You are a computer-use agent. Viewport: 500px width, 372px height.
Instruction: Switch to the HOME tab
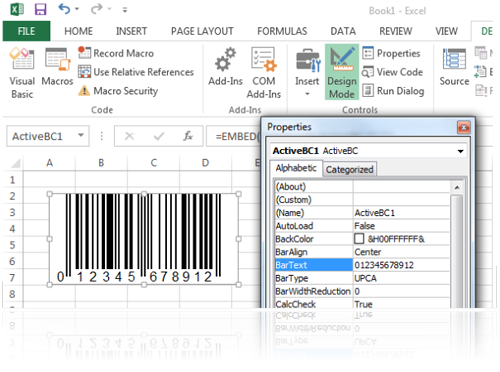point(79,31)
